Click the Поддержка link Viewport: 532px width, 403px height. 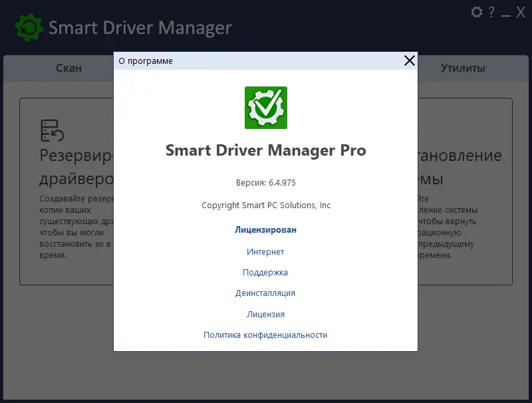(265, 272)
